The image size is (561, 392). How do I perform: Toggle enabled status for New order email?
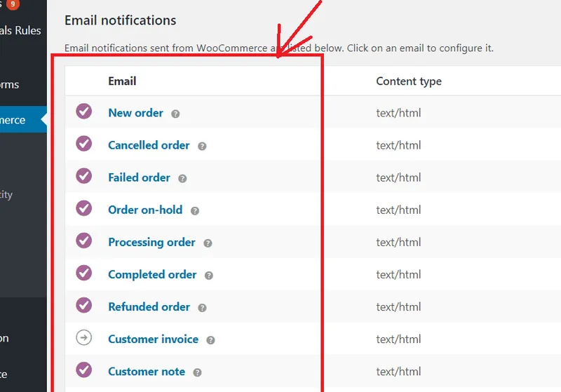pyautogui.click(x=84, y=111)
